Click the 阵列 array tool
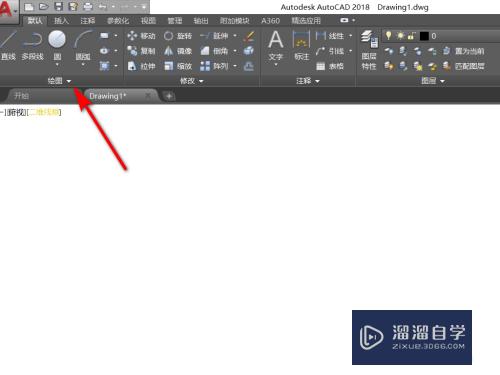500x375 pixels. (214, 66)
